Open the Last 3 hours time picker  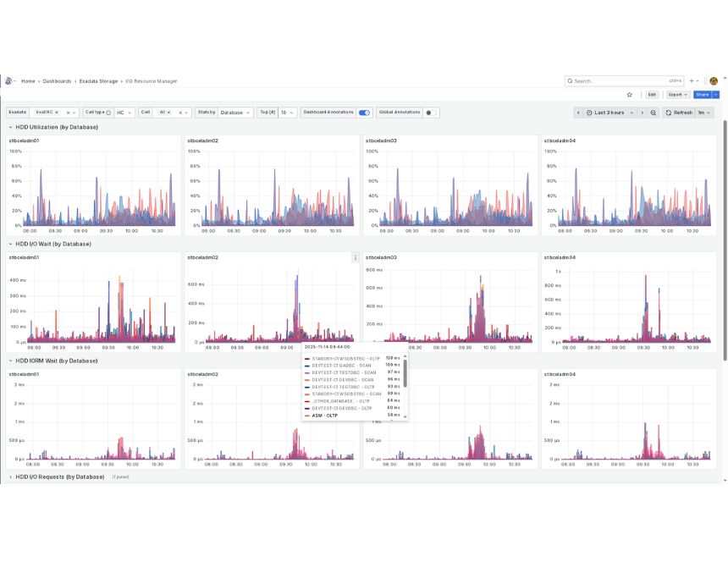[x=609, y=113]
